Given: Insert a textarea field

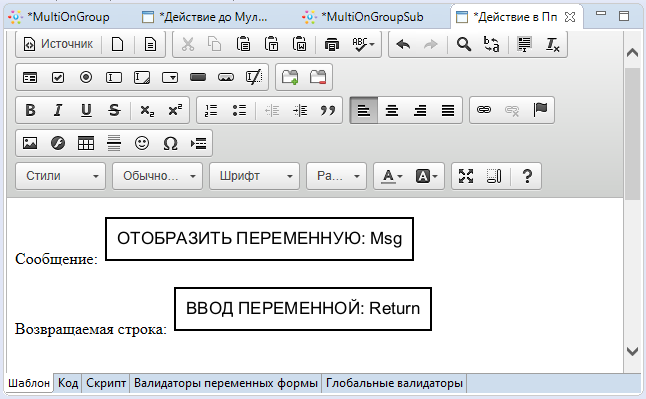Looking at the screenshot, I should click(142, 77).
